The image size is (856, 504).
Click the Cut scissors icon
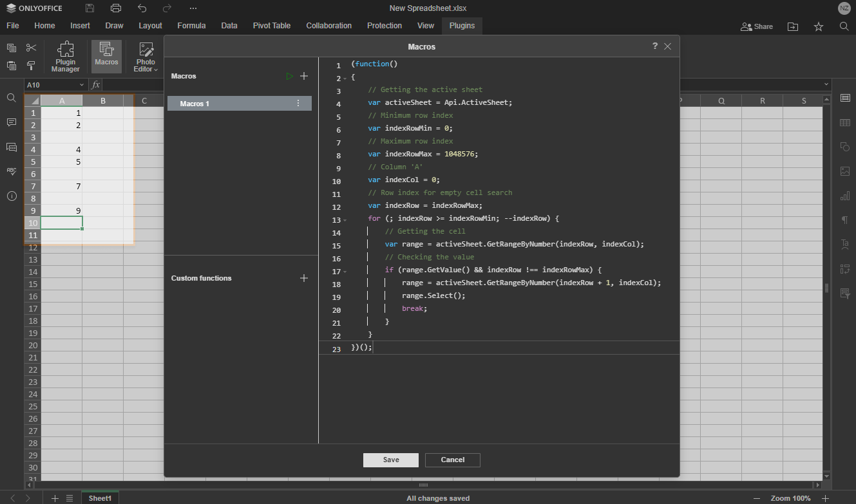click(x=31, y=48)
